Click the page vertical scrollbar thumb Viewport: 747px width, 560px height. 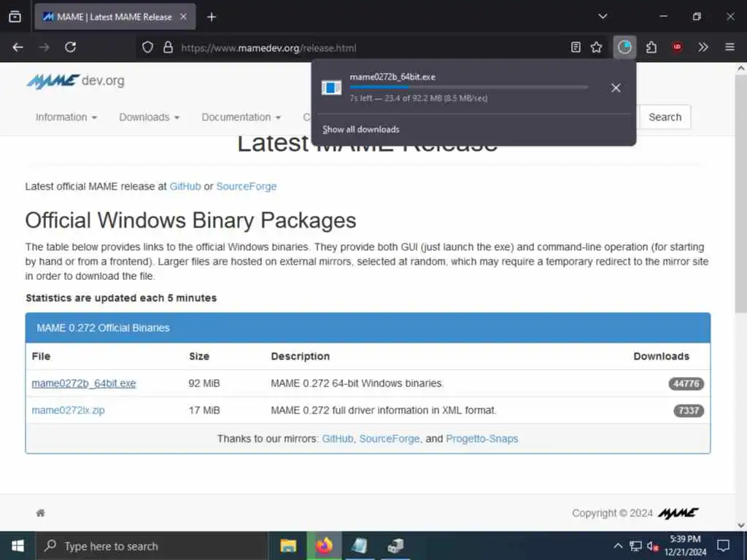741,194
